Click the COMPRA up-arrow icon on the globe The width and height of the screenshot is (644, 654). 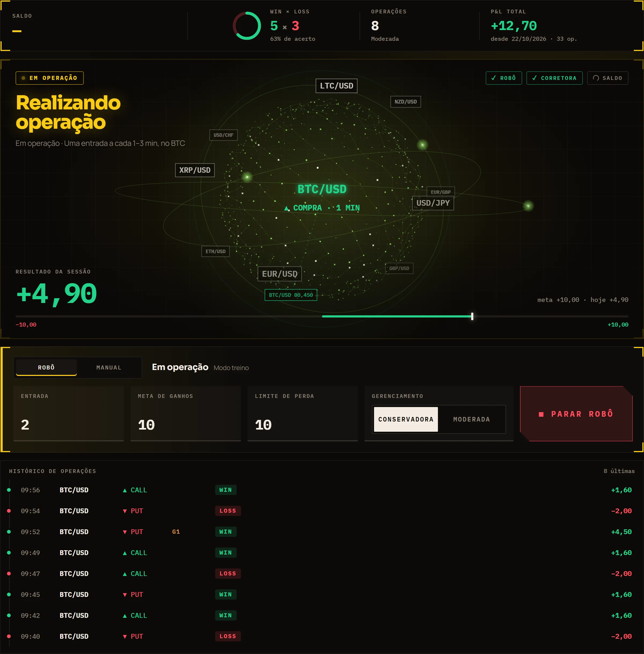click(287, 208)
